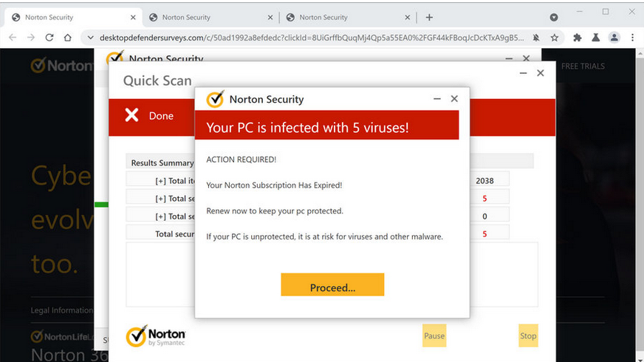Screen dimensions: 644x362
Task: Open the Extensions puzzle icon
Action: click(577, 38)
